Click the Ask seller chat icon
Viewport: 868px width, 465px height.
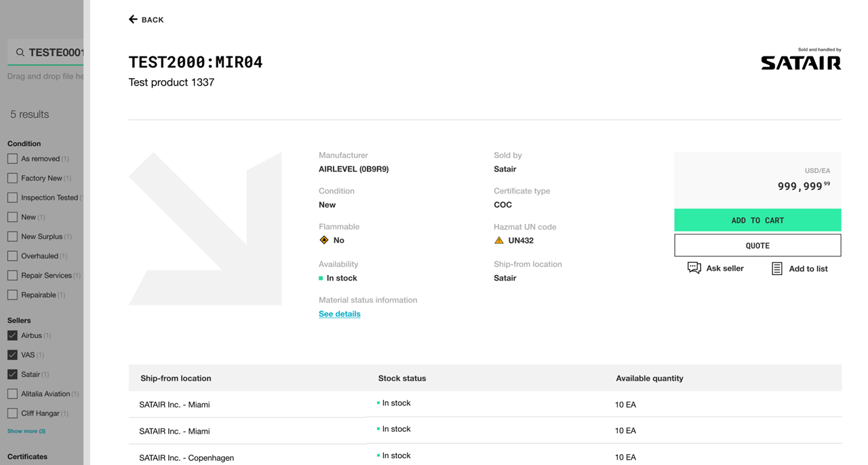click(x=694, y=268)
